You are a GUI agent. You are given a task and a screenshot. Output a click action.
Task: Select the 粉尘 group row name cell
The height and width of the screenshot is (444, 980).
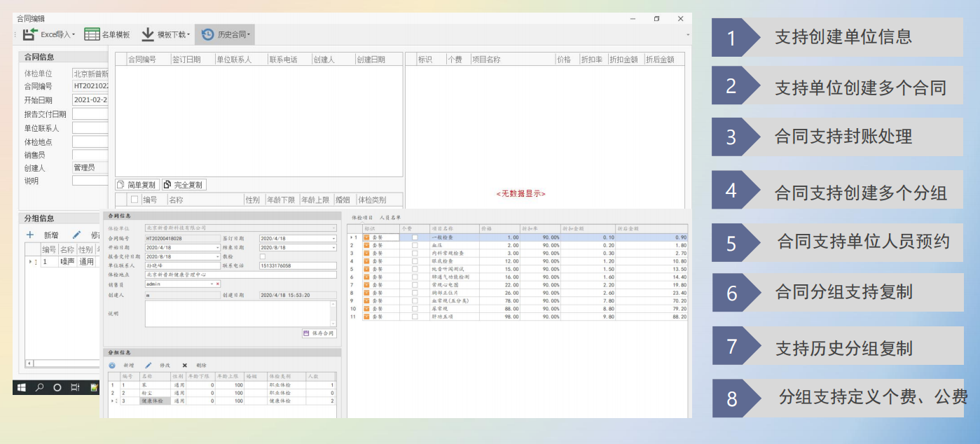155,393
